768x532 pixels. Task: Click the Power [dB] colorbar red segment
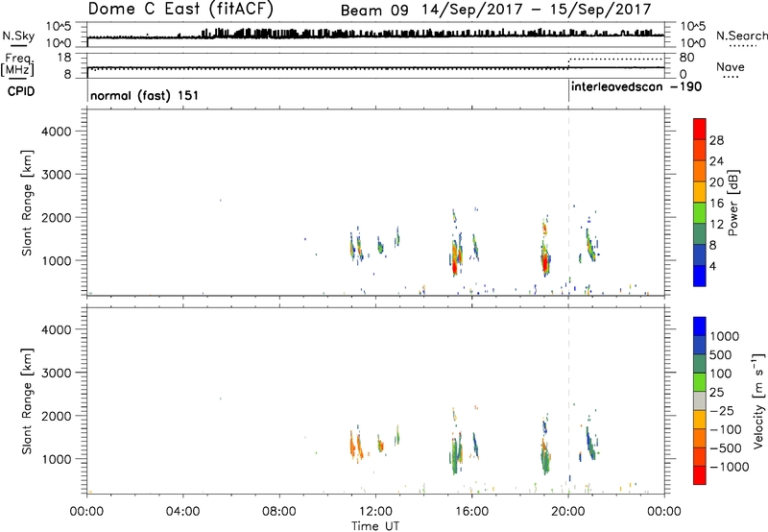click(700, 130)
